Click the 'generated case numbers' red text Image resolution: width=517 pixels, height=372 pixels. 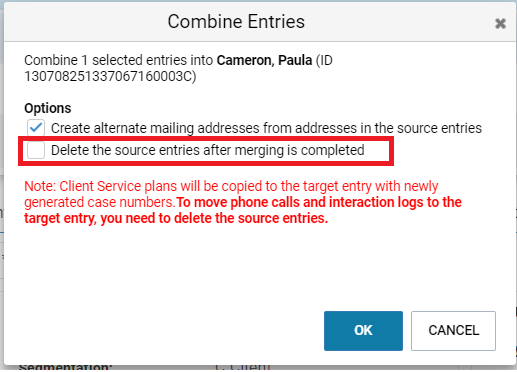click(100, 202)
